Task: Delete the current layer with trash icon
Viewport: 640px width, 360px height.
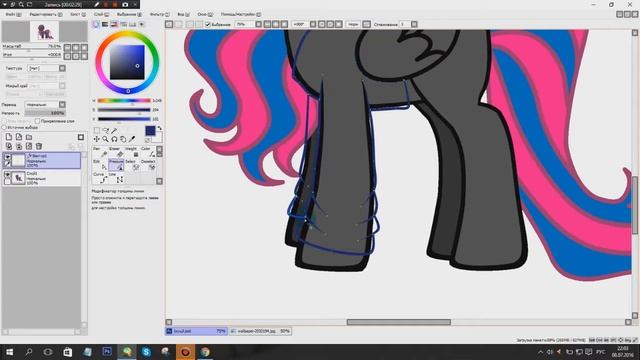Action: tap(39, 146)
